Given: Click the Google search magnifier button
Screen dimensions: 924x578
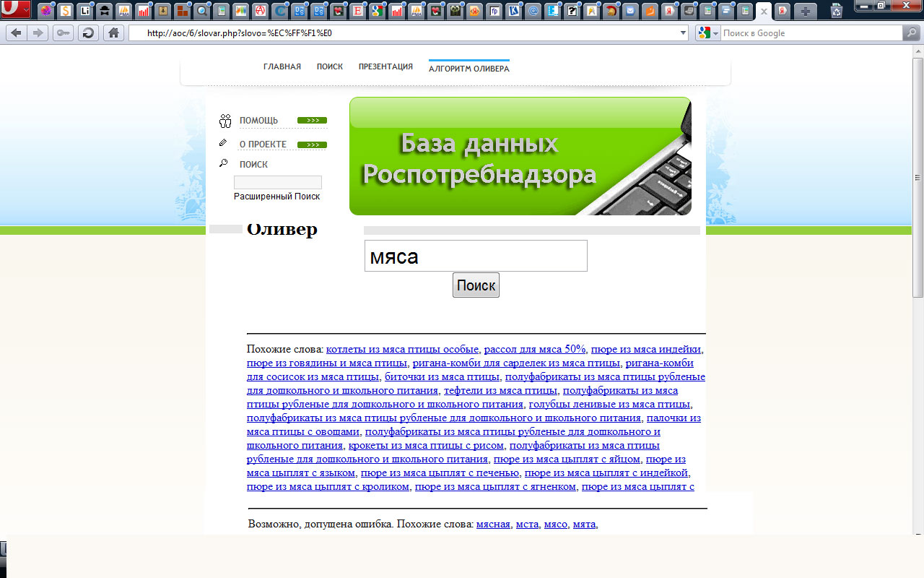Looking at the screenshot, I should click(x=912, y=33).
